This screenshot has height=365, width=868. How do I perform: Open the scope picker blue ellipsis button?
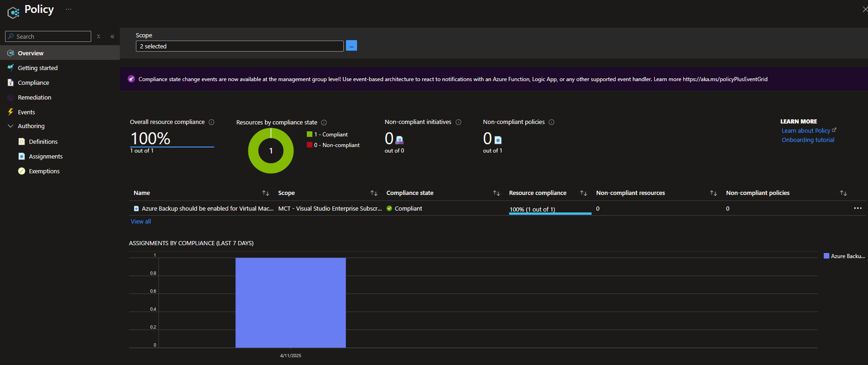352,46
